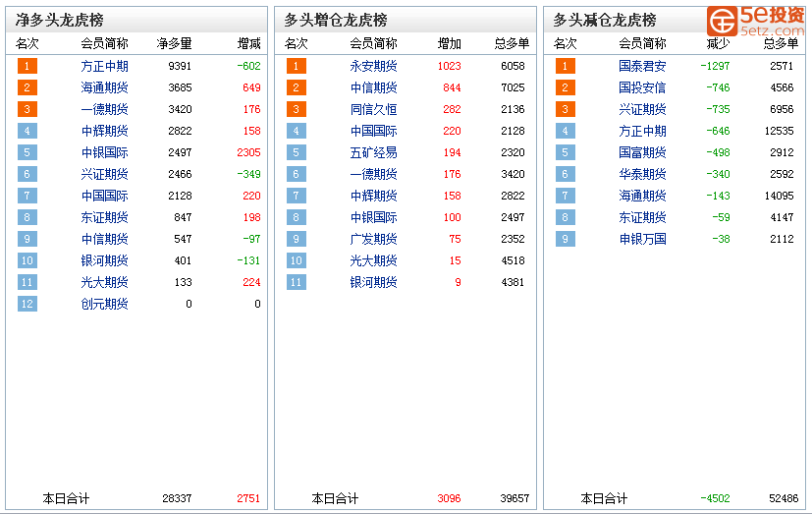Screen dimensions: 812x514
Task: Open 兴证期货 in the 多头减仓龙虎榜 list
Action: pos(642,109)
